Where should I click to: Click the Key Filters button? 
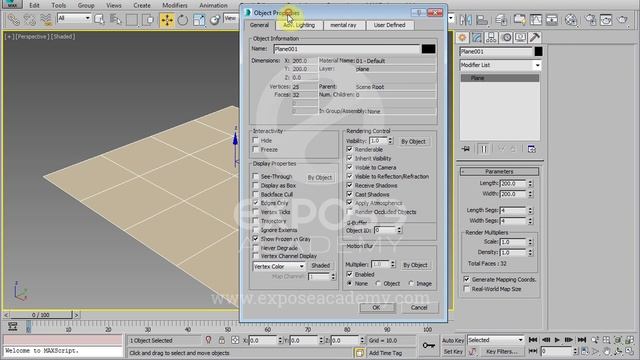[x=502, y=351]
